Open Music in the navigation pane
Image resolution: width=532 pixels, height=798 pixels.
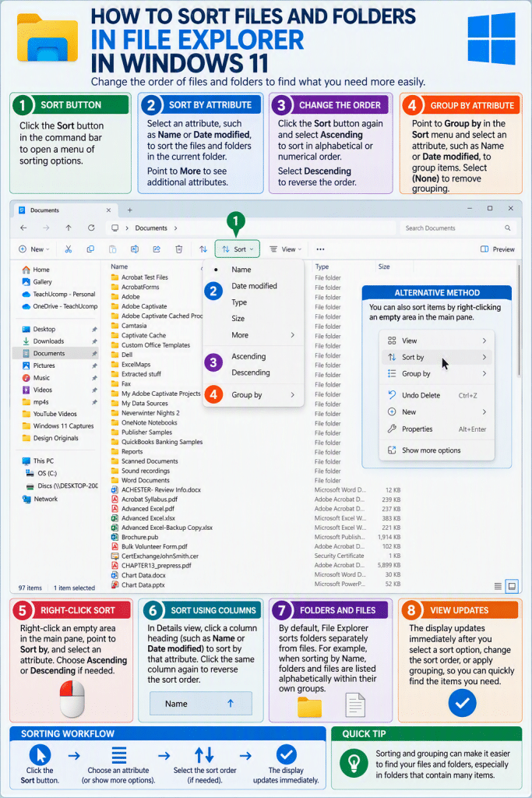36,378
